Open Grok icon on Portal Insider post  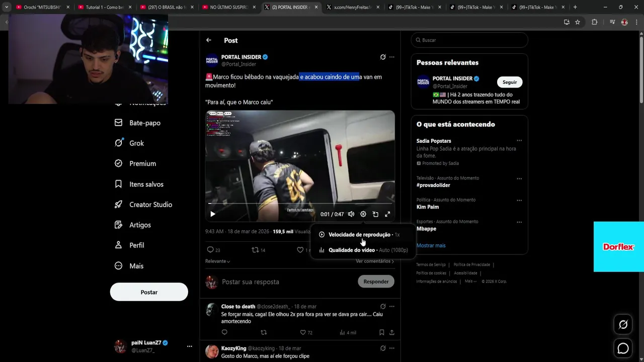383,57
